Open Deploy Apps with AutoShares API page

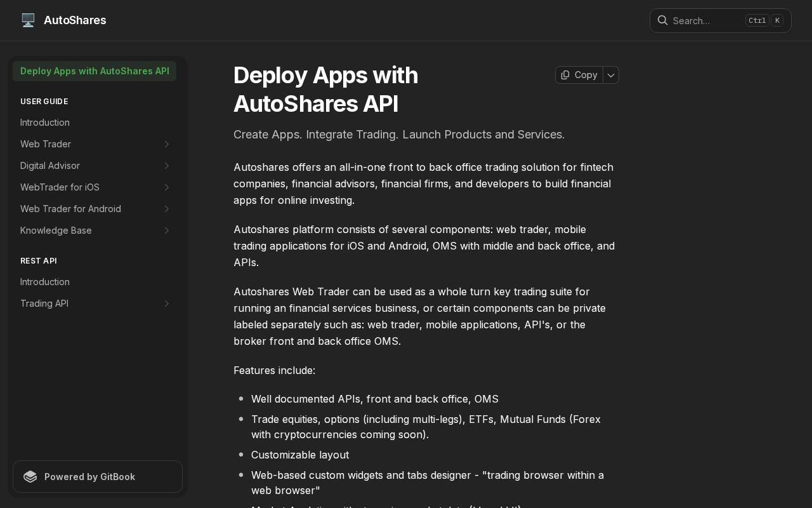click(x=95, y=71)
